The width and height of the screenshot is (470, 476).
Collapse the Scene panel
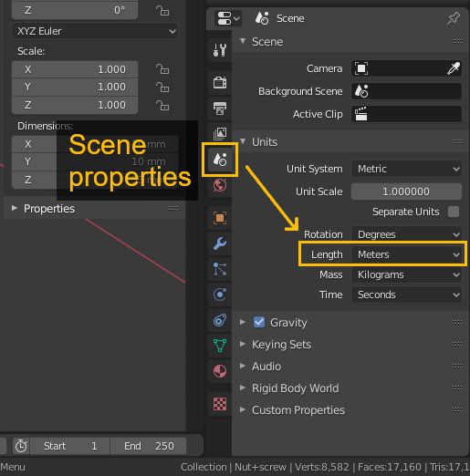(243, 41)
